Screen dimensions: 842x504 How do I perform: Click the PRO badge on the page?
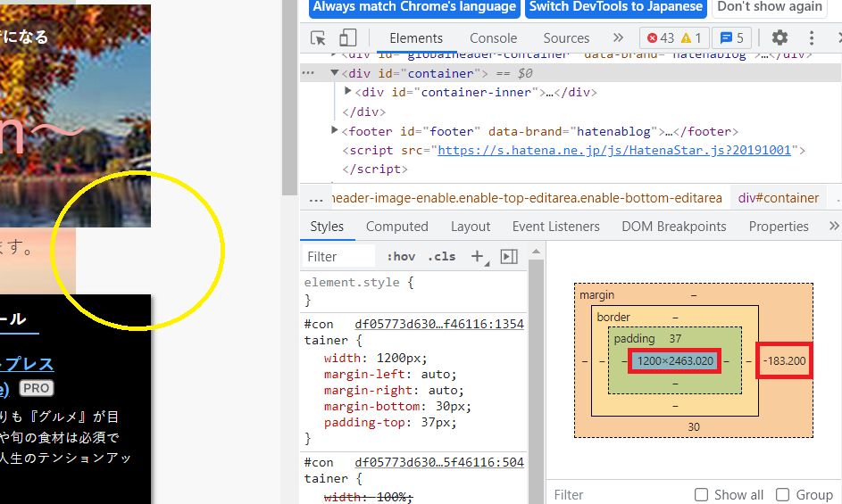coord(37,388)
